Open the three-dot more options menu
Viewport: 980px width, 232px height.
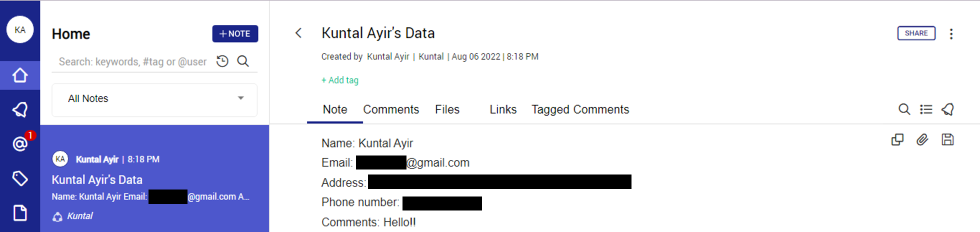click(x=951, y=33)
